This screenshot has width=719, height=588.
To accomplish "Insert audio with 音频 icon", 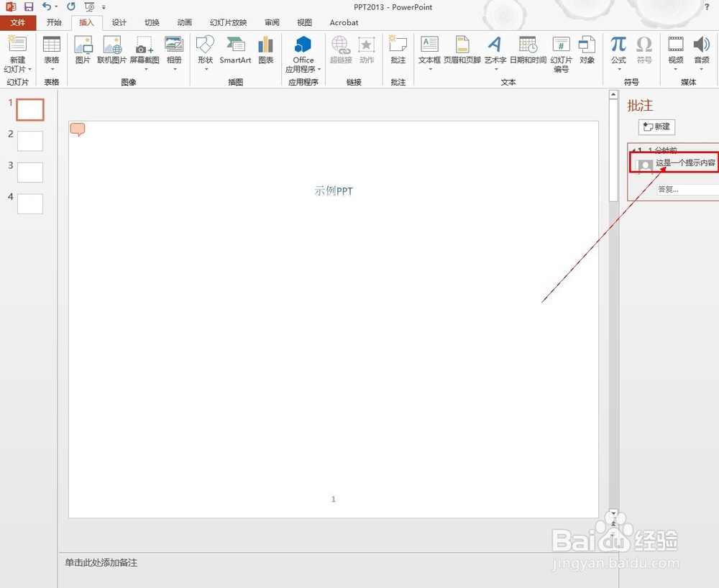I will coord(702,45).
